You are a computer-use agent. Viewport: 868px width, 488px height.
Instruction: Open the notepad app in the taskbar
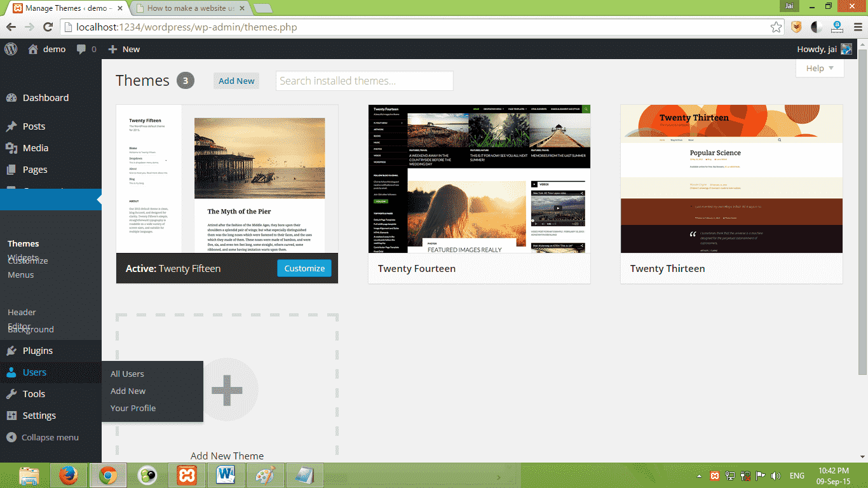[305, 476]
